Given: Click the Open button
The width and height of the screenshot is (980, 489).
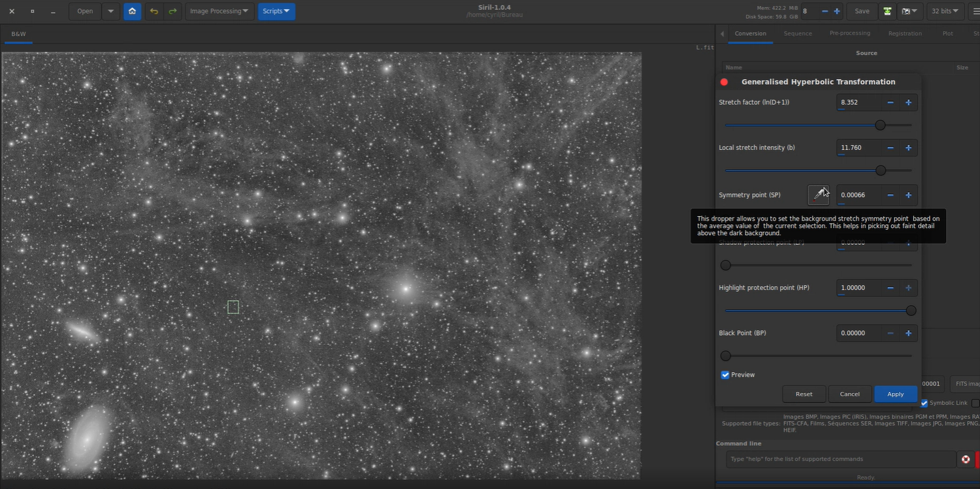Looking at the screenshot, I should click(x=85, y=11).
